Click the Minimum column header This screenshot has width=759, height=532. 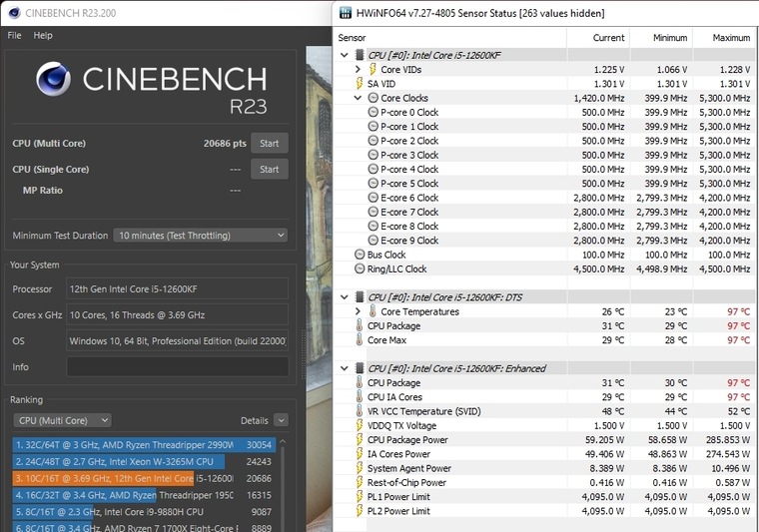click(x=670, y=38)
